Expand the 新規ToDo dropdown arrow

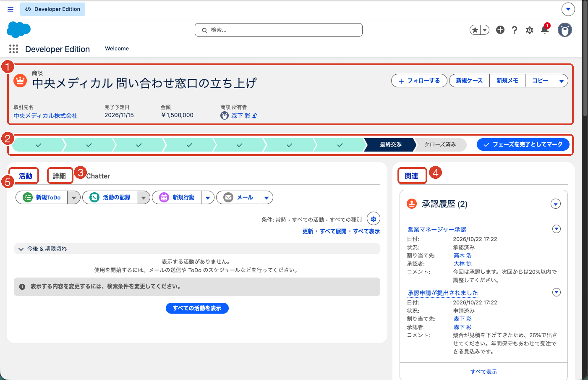click(x=74, y=197)
